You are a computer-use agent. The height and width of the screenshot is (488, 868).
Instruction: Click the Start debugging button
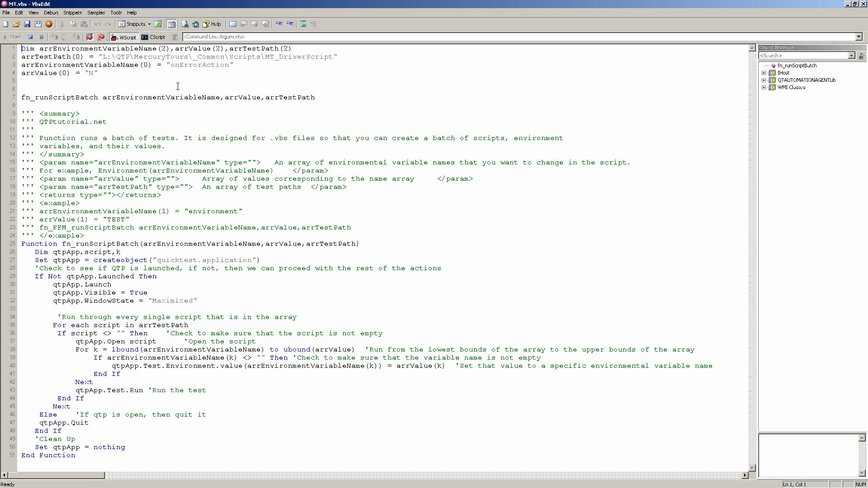(12, 37)
